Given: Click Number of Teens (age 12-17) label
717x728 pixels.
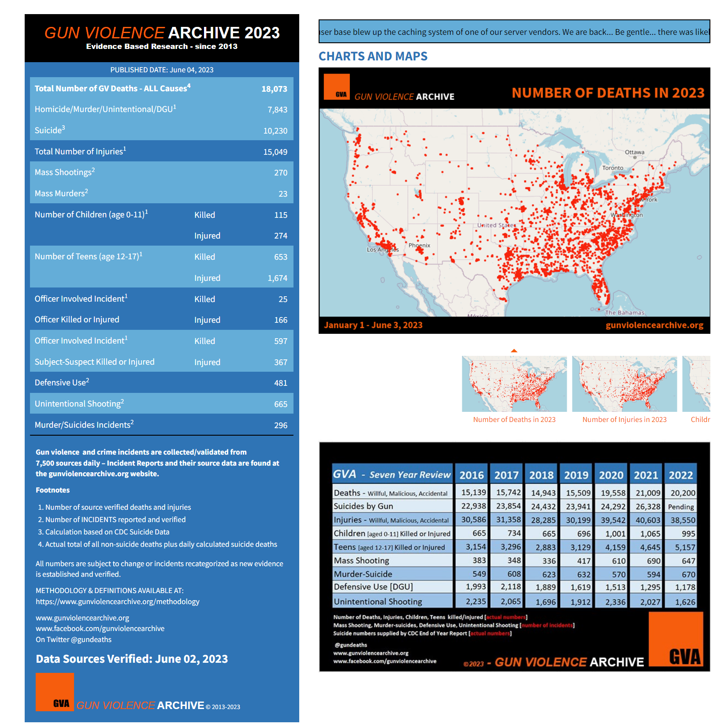Looking at the screenshot, I should [89, 256].
